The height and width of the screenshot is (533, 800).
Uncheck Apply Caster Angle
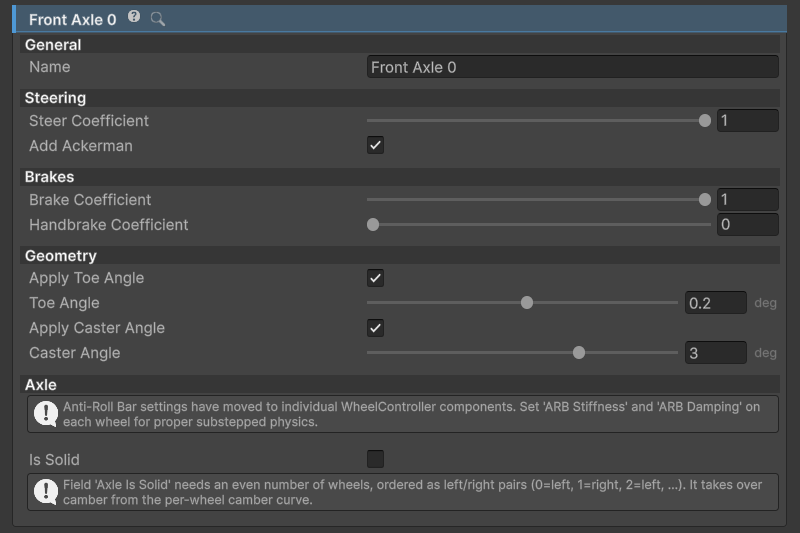(376, 328)
